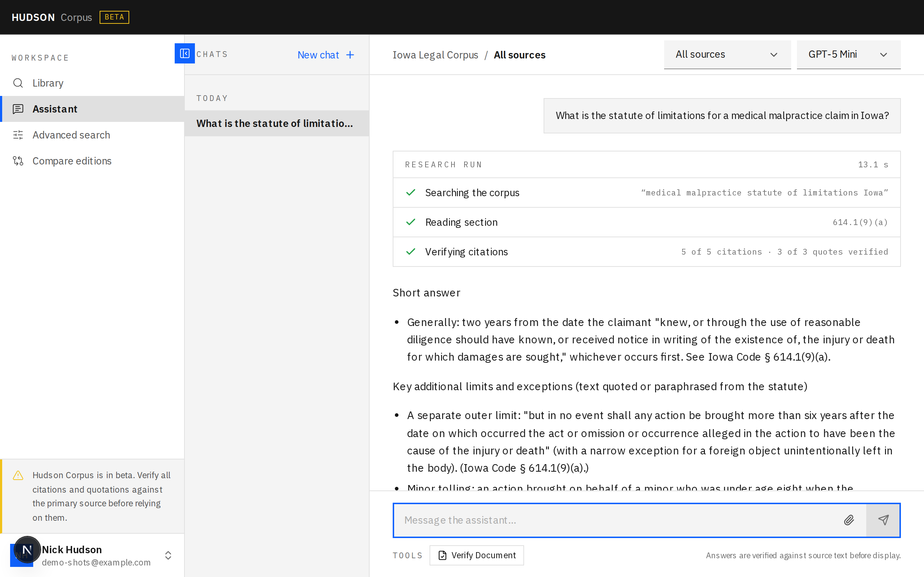Click the send message arrow icon
Screen dimensions: 924x577
tap(883, 520)
